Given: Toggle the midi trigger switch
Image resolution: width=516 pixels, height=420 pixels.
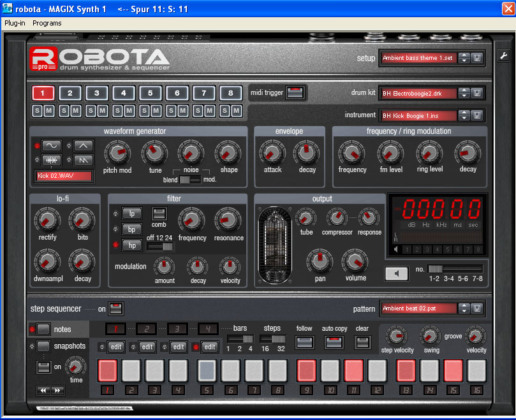Looking at the screenshot, I should pyautogui.click(x=295, y=93).
